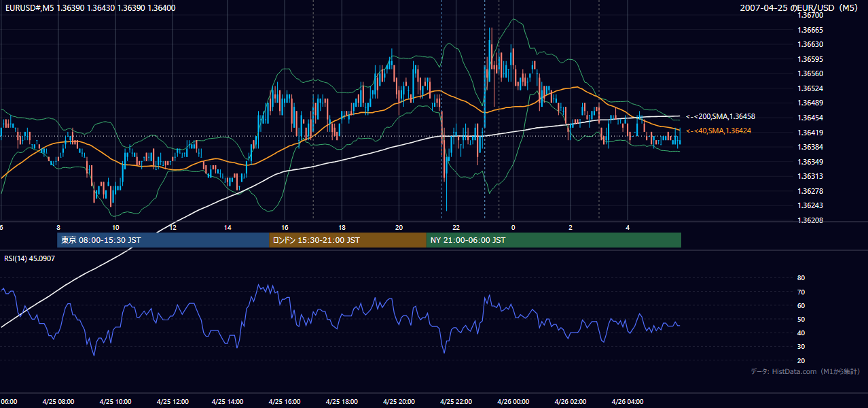Click hour 18 on the main chart time axis
This screenshot has height=408, width=868.
(x=342, y=227)
